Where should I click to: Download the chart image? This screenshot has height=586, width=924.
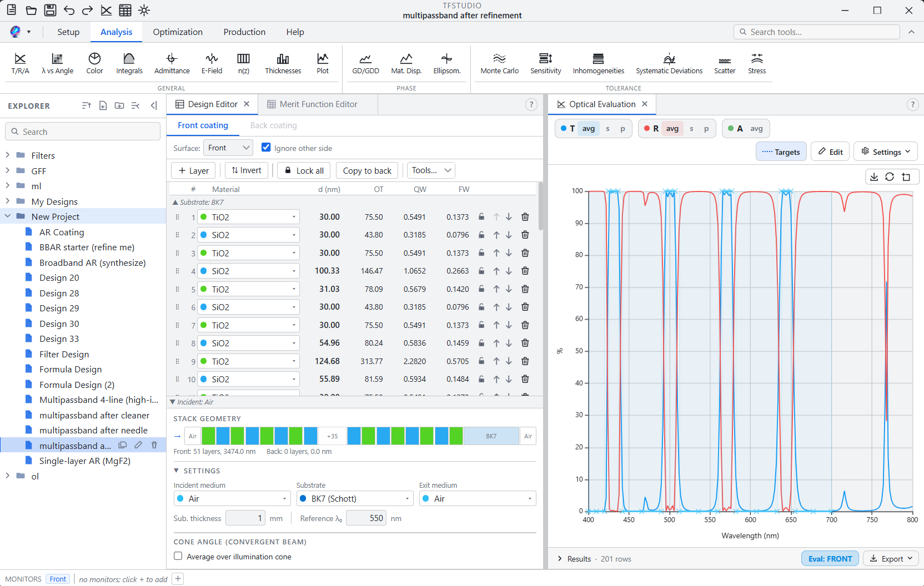[874, 176]
